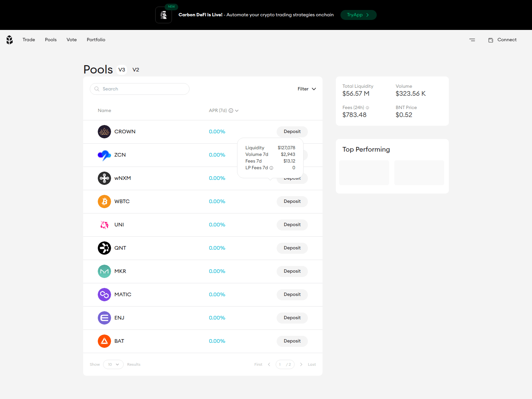Click the BAT token icon
532x399 pixels.
104,341
